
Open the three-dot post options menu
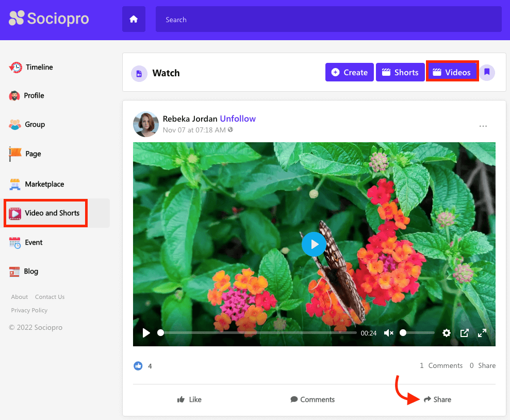483,126
